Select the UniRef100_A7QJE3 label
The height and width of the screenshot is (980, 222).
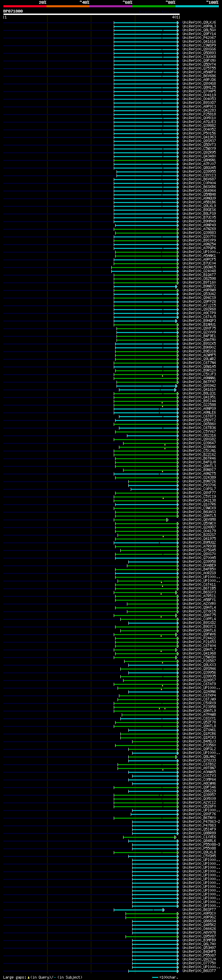(199, 122)
